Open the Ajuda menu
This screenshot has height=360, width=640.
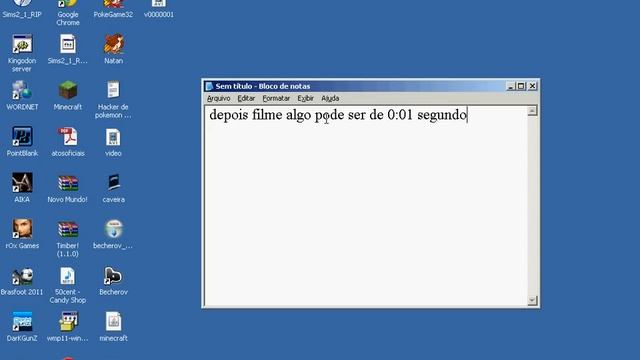click(x=330, y=98)
